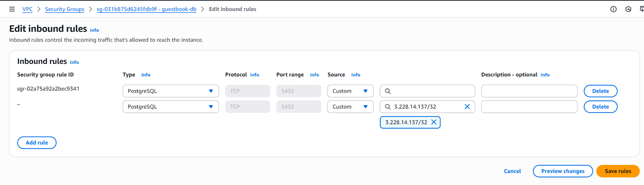
Task: Click the search icon in first rule's source field
Action: (x=388, y=91)
